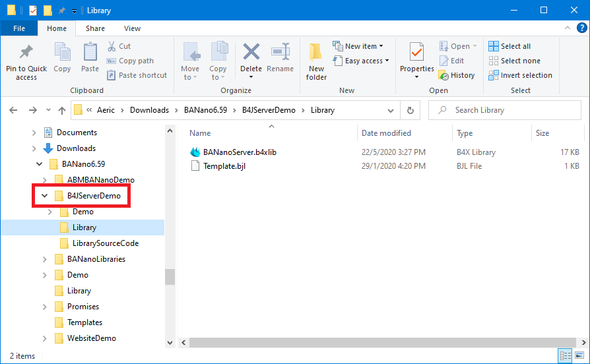Expand the Downloads tree node

click(34, 148)
